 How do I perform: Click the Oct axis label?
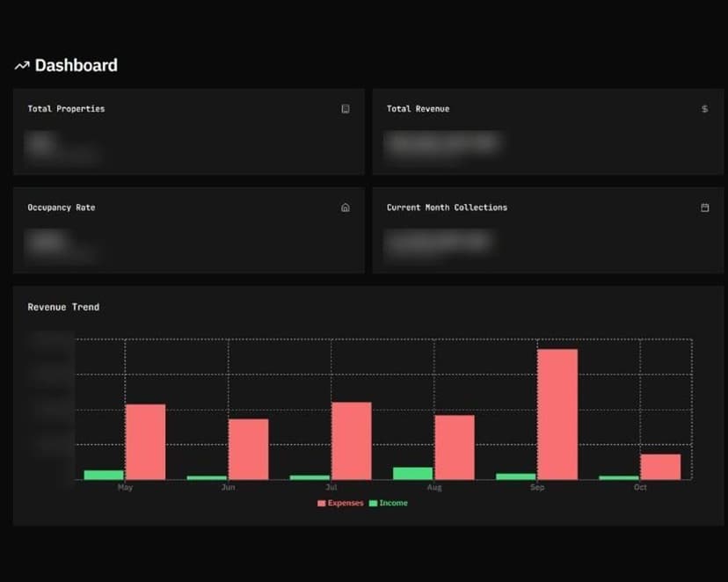640,487
